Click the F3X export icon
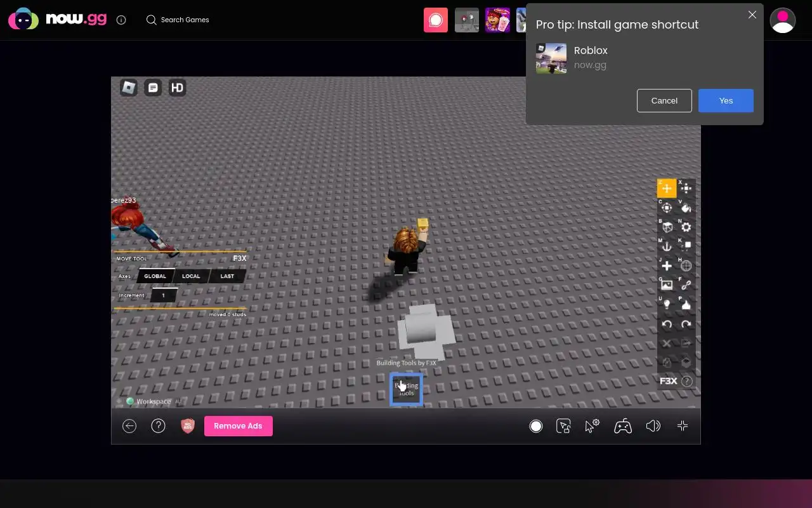The height and width of the screenshot is (508, 812). tap(686, 344)
